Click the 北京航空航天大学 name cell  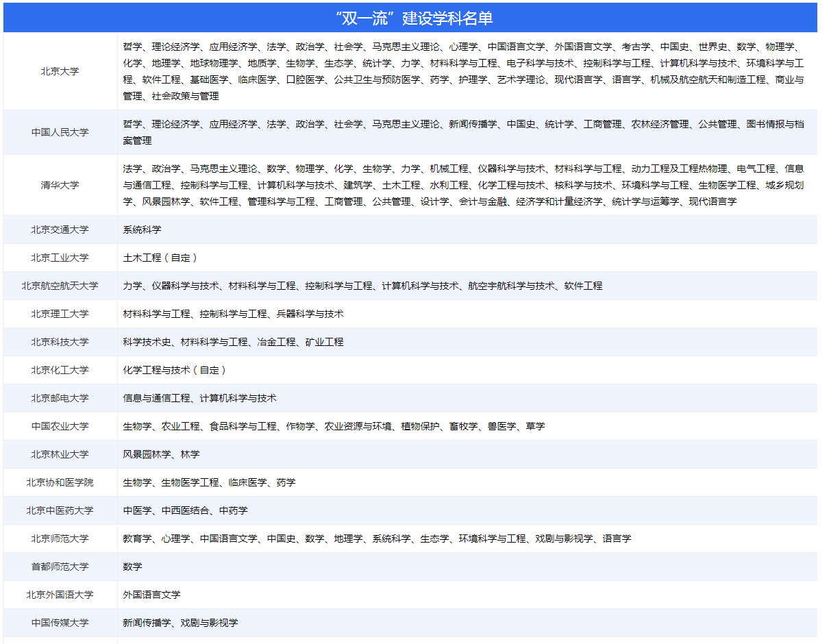(60, 286)
